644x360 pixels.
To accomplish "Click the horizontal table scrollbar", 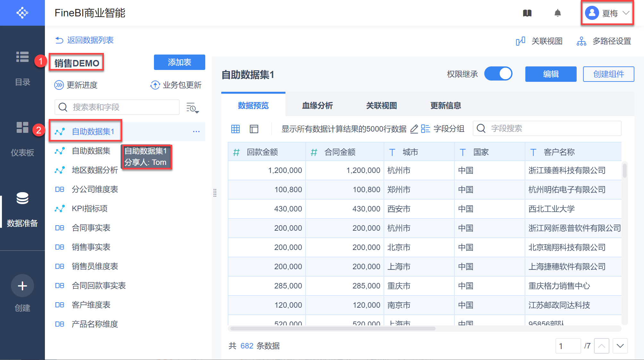I will (333, 329).
